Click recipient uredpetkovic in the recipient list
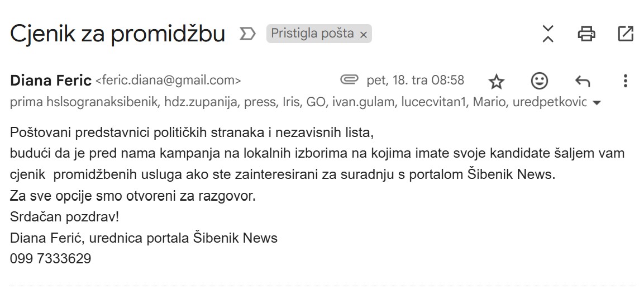The width and height of the screenshot is (644, 298). [x=549, y=103]
